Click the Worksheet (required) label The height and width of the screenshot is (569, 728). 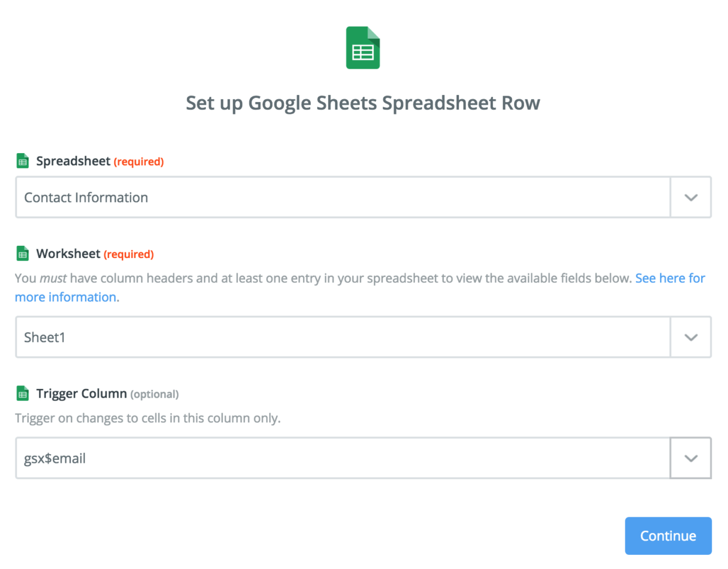point(69,253)
